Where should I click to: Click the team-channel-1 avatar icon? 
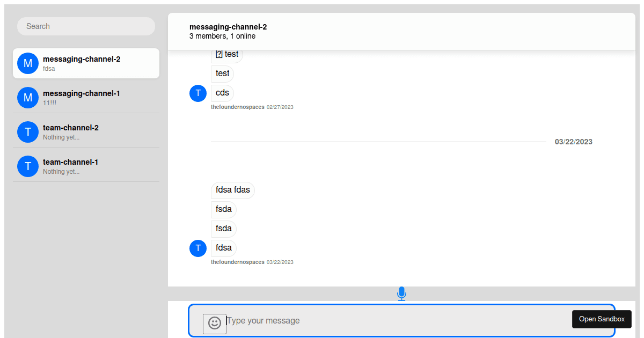point(28,166)
